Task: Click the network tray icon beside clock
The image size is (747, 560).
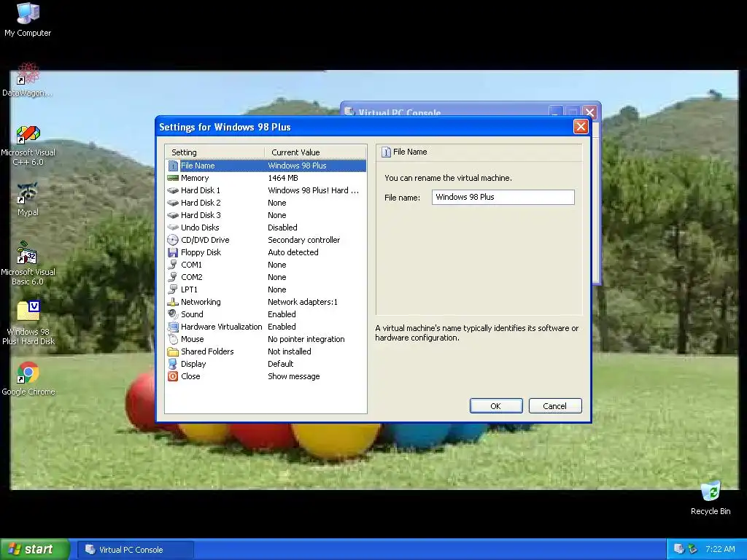Action: [x=693, y=549]
